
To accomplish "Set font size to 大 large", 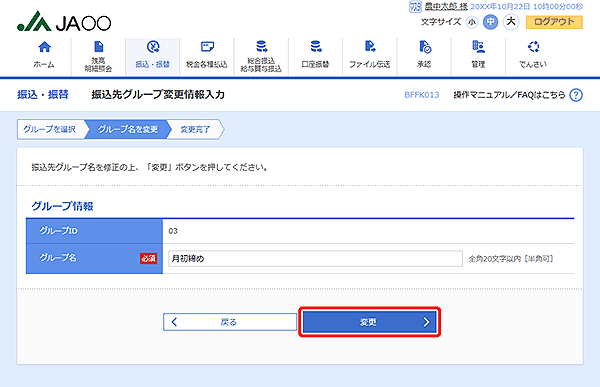I will (x=511, y=21).
